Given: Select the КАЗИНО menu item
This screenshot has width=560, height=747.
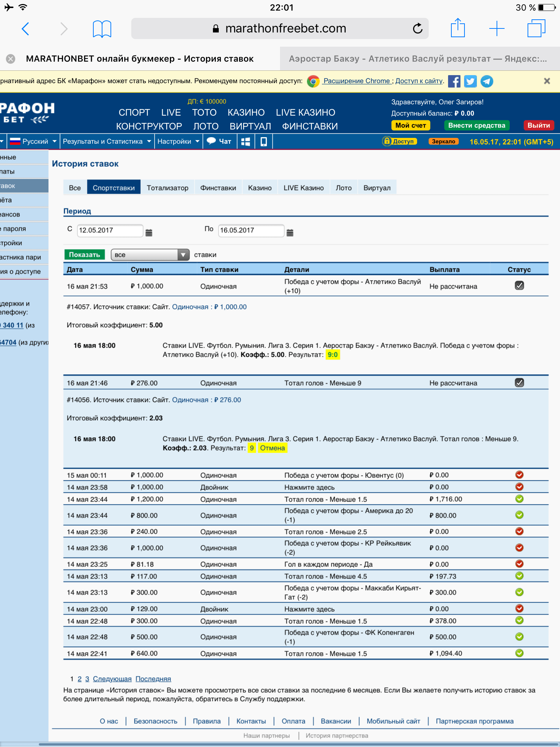Looking at the screenshot, I should point(246,113).
